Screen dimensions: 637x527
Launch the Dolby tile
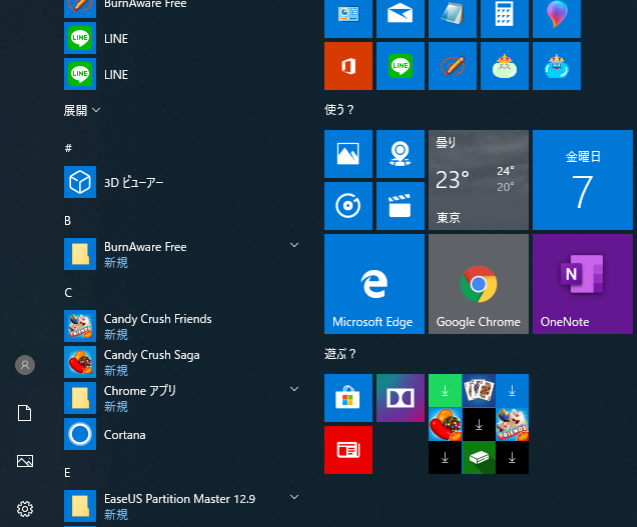click(x=400, y=398)
